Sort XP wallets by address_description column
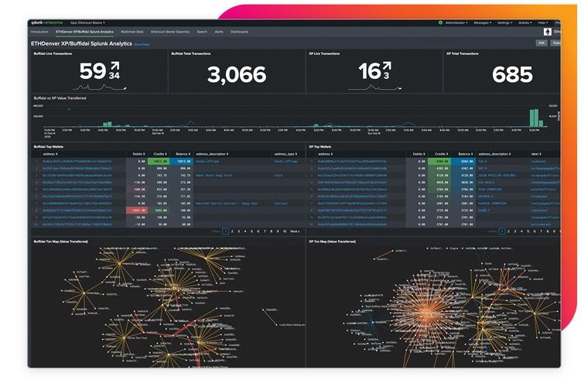Screen dimensions: 588x387 [494, 154]
